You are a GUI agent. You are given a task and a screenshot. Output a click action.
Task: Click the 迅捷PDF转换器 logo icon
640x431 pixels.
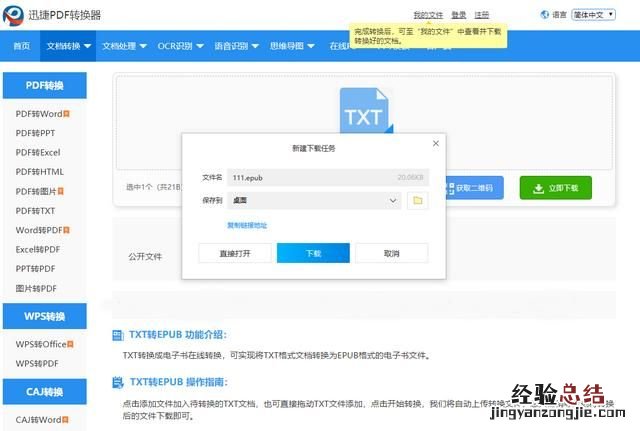click(x=13, y=16)
